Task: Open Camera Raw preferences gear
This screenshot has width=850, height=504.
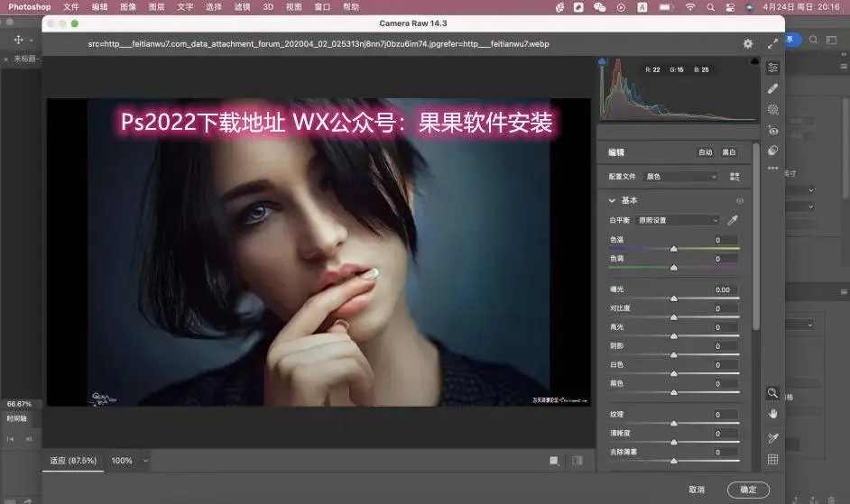Action: [748, 44]
